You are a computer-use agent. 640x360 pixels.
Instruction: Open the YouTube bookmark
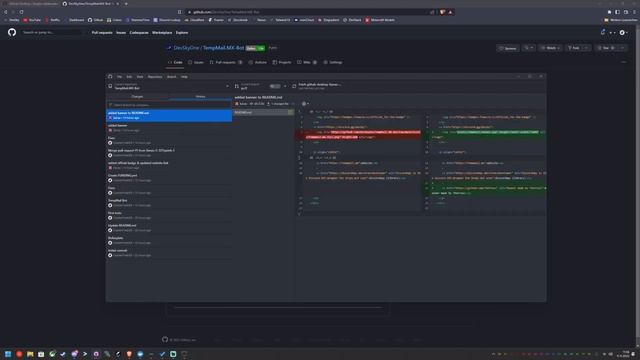32,20
